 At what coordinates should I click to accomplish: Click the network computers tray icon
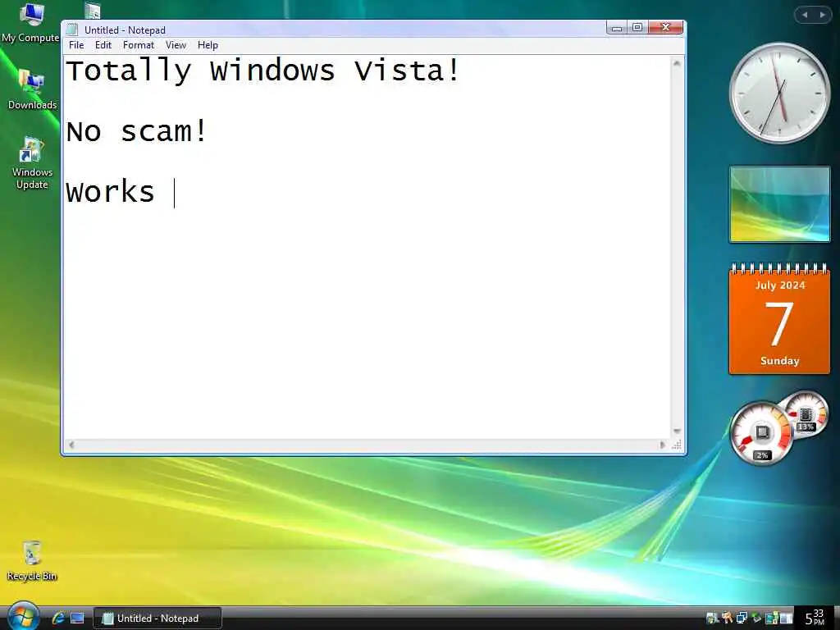click(742, 618)
